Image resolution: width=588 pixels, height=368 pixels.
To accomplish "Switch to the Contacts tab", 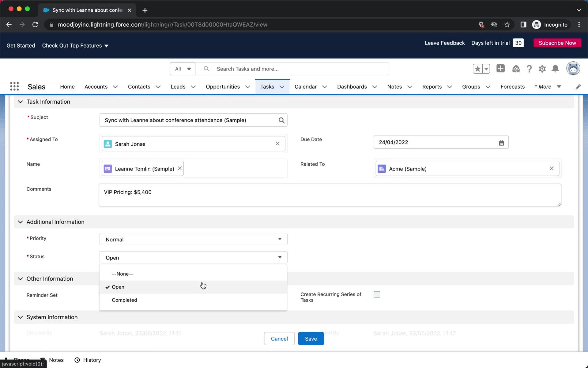I will tap(139, 87).
